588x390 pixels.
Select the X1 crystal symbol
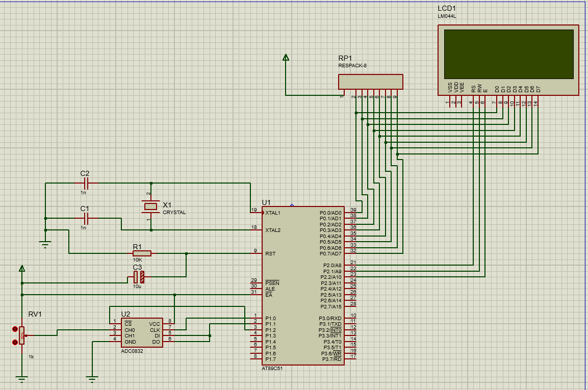(151, 206)
